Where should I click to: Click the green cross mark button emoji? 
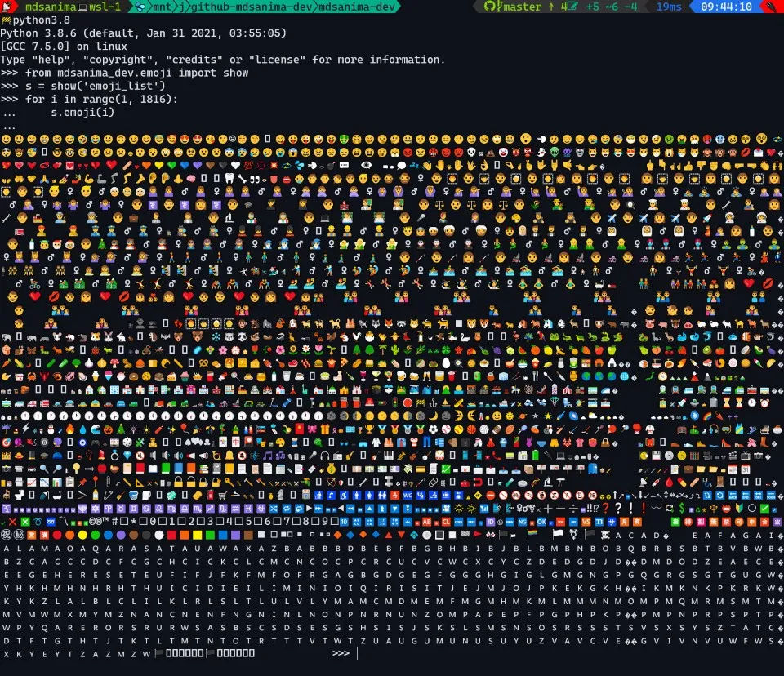point(25,522)
